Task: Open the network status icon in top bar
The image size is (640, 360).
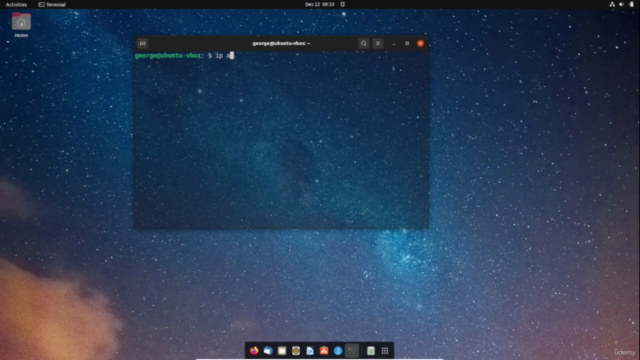Action: pos(612,4)
